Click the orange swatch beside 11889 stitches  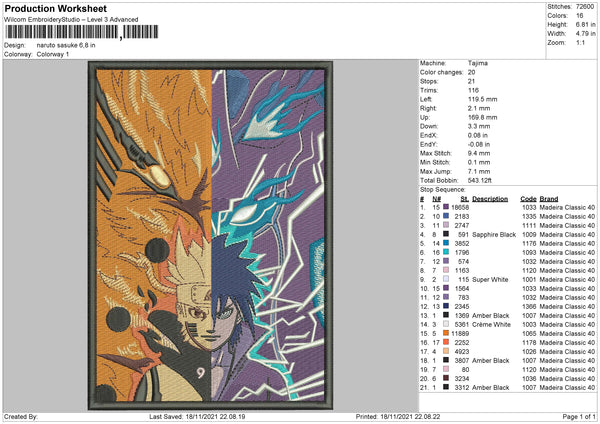coord(446,333)
